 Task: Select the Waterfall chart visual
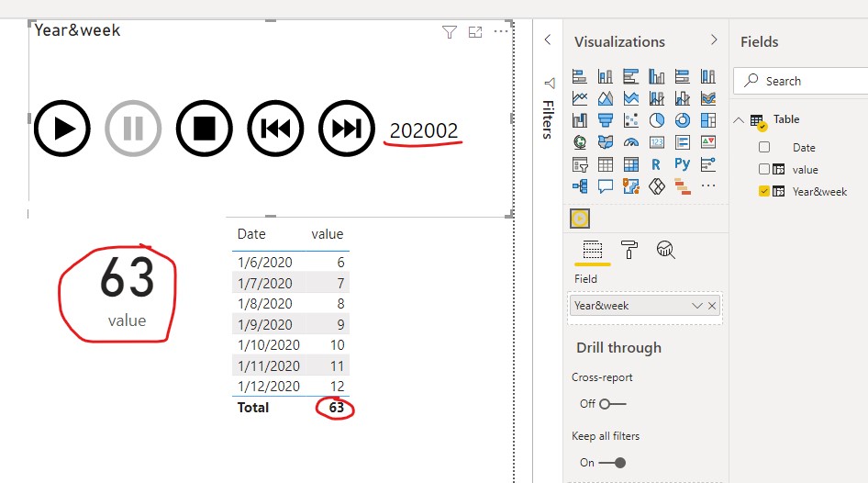pos(580,120)
